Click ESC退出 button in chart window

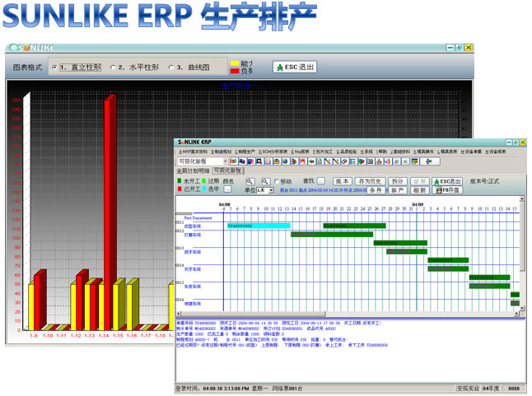click(x=294, y=67)
